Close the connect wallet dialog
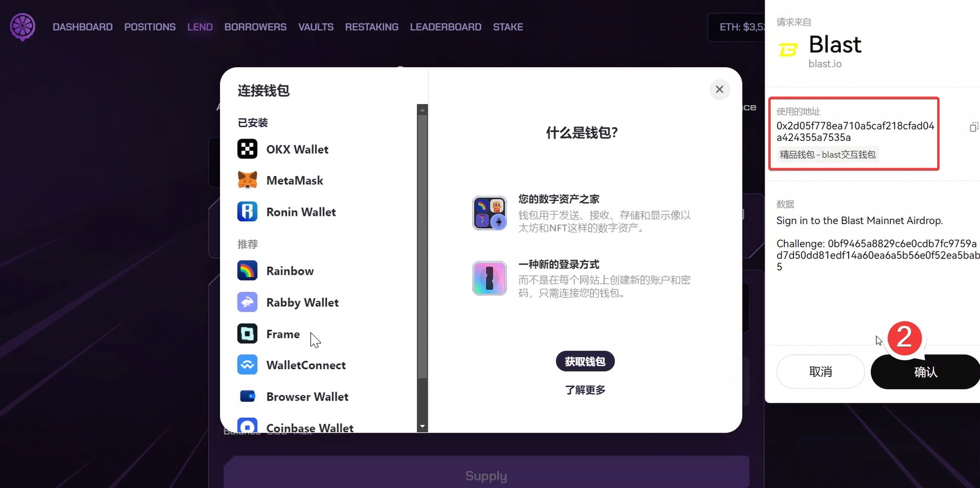Viewport: 980px width, 488px height. point(720,89)
